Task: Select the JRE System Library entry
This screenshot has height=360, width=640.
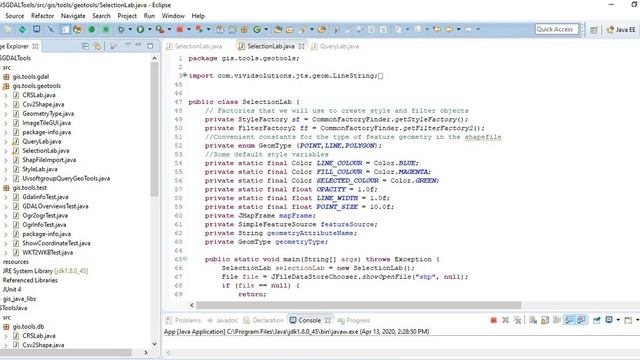Action: (45, 271)
